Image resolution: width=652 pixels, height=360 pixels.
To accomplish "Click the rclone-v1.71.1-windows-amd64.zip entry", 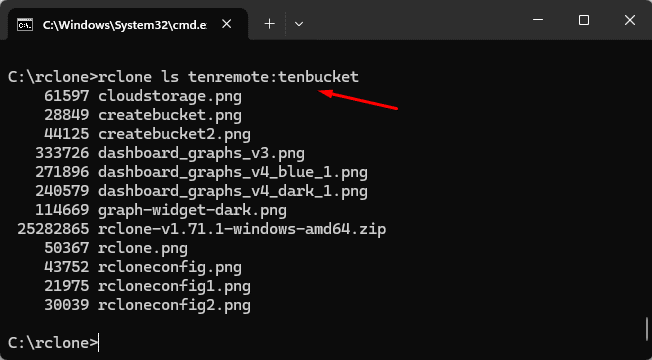I will pos(242,229).
